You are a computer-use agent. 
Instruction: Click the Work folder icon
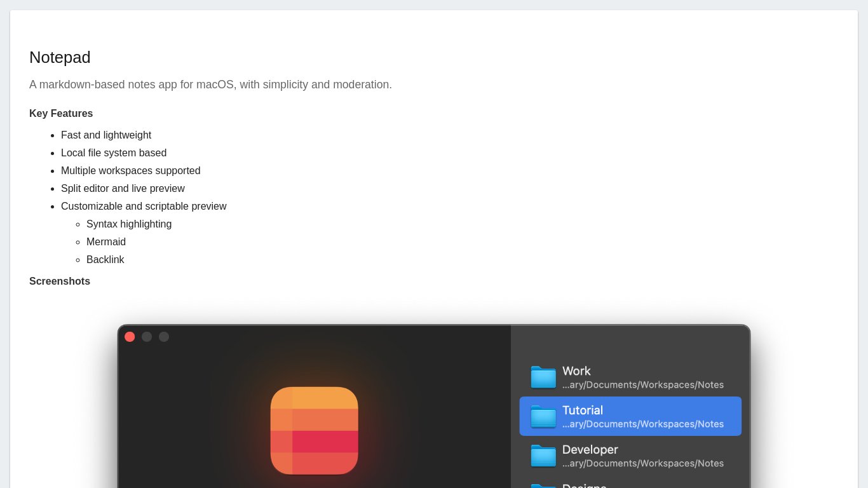[x=543, y=377]
